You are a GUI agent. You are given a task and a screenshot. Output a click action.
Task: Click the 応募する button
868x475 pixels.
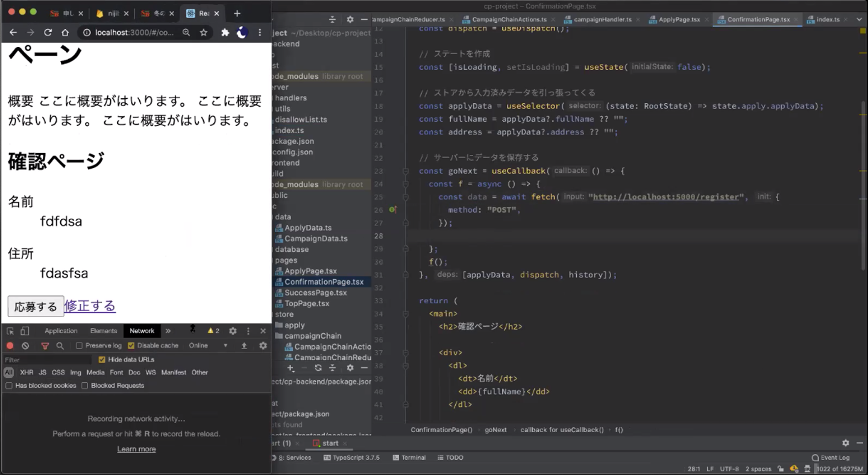36,306
